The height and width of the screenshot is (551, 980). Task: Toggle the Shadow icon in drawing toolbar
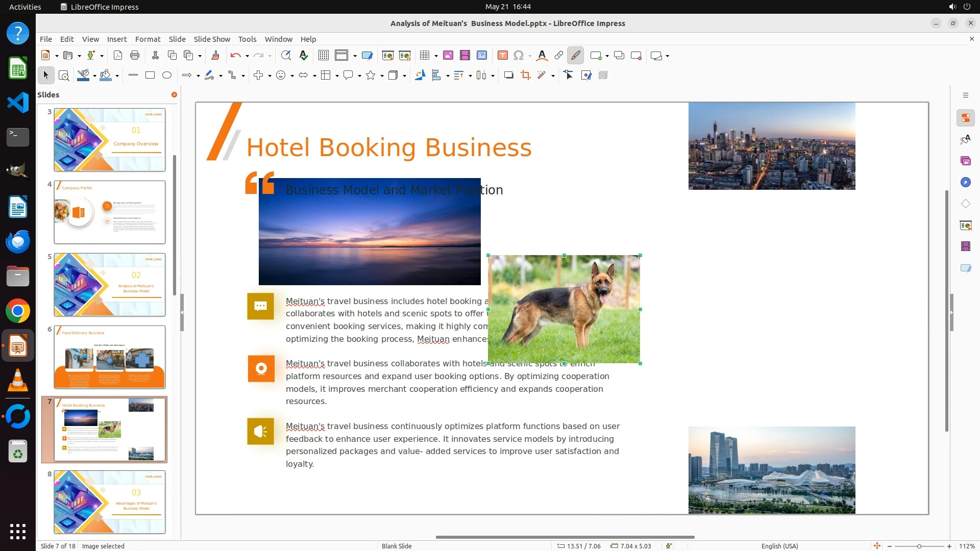click(x=508, y=76)
